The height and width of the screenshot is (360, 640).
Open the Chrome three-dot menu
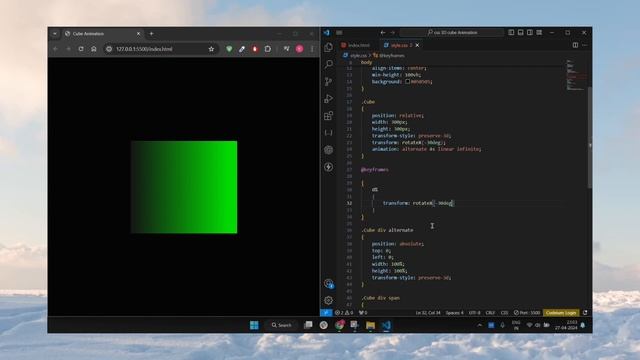313,49
